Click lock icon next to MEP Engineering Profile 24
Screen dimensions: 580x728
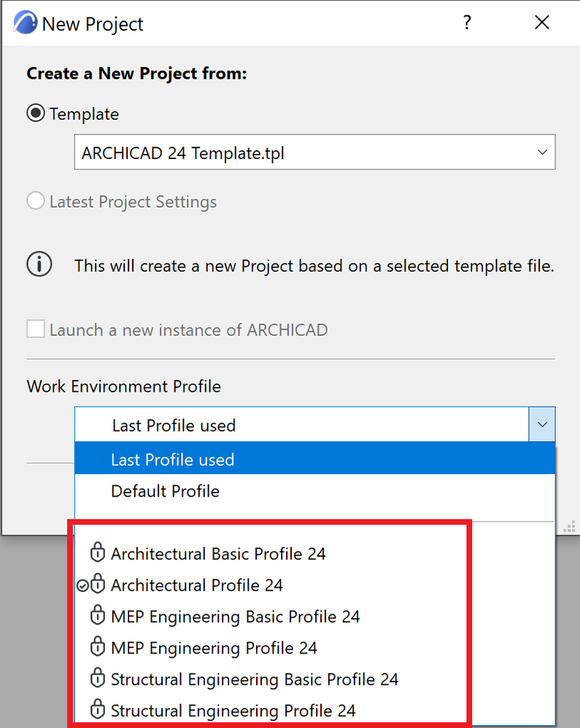click(97, 648)
